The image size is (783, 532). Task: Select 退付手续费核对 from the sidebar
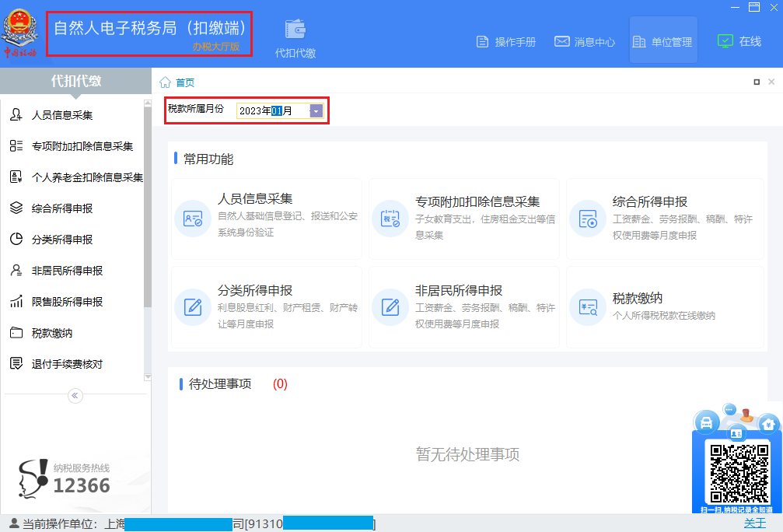click(67, 363)
